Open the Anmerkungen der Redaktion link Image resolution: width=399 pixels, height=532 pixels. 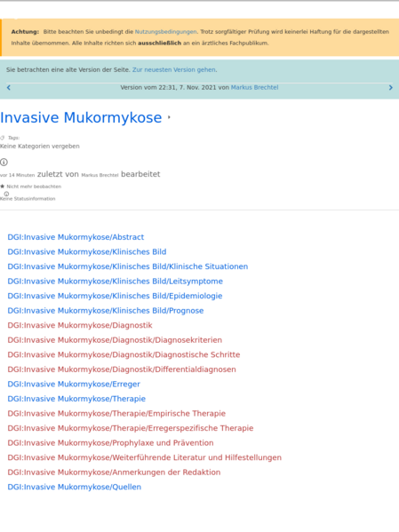(114, 472)
